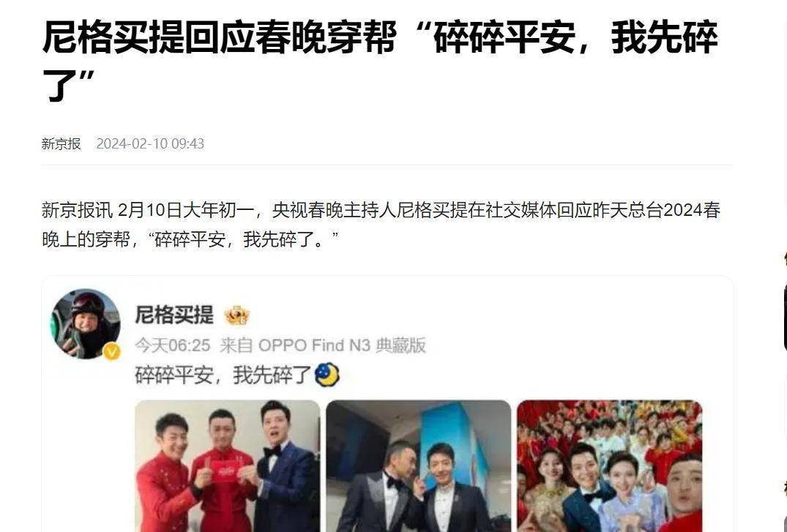Viewport: 787px width, 532px height.
Task: Open backstage photo of two men in tuxedos
Action: point(418,465)
